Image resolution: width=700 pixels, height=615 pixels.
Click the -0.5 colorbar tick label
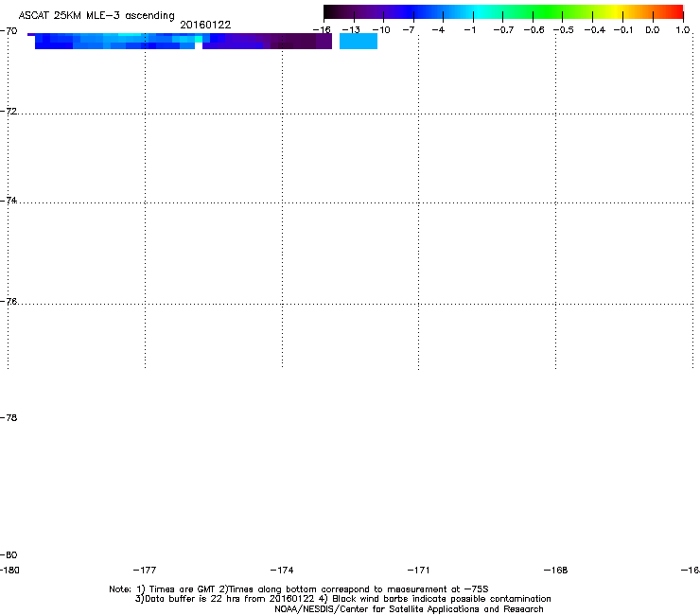click(564, 30)
